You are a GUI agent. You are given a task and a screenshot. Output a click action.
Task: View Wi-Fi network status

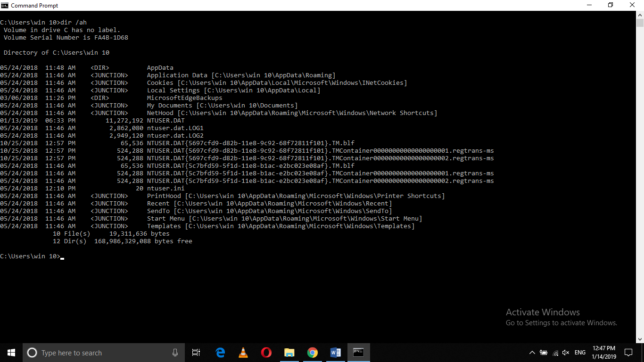click(x=554, y=352)
